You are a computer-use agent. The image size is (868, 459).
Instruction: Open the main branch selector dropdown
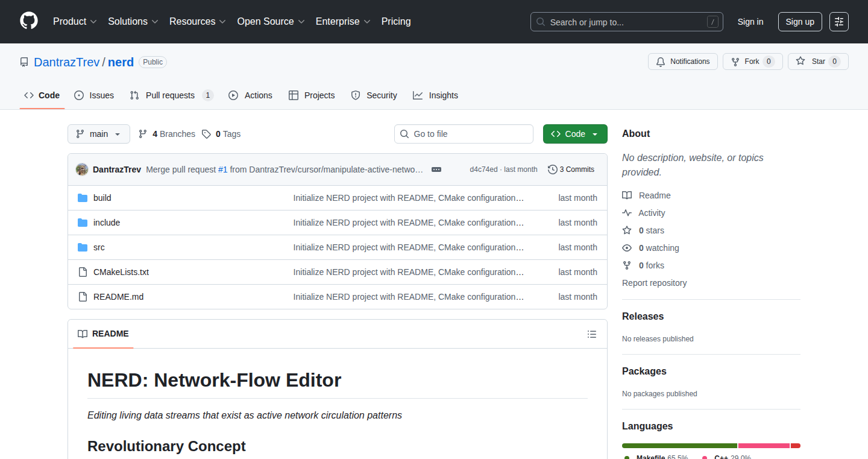pos(99,134)
